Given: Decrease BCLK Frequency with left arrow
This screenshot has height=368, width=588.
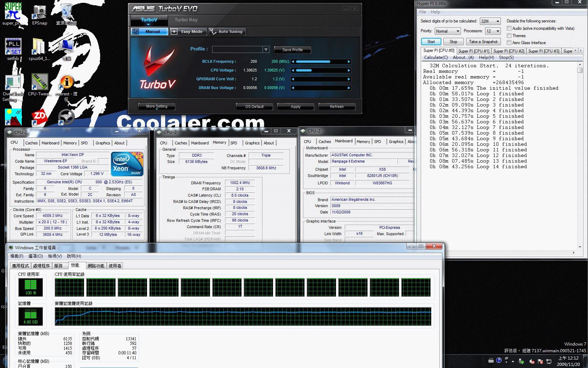Looking at the screenshot, I should 293,62.
